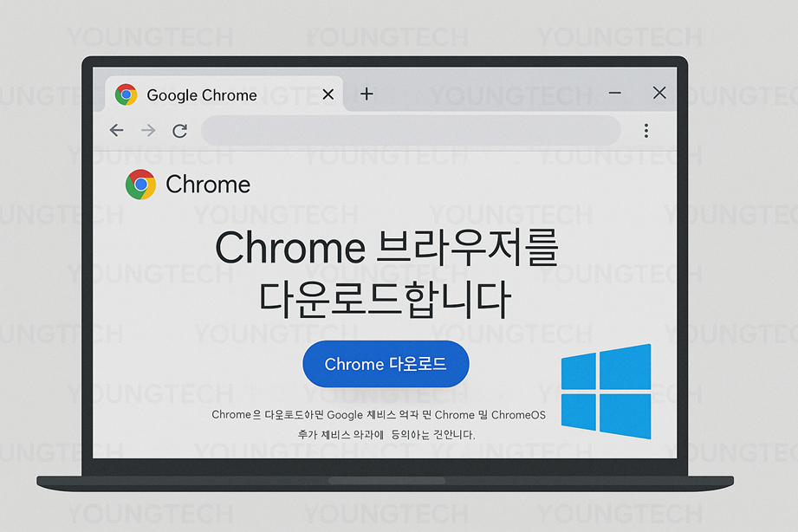Click terms text mentioning ChromeOS
Image resolution: width=798 pixels, height=532 pixels.
(x=379, y=415)
